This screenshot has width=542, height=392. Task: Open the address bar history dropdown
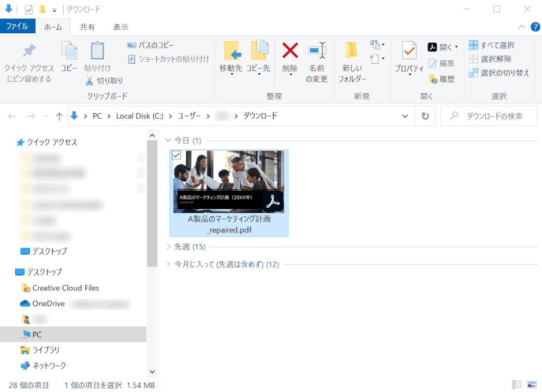pyautogui.click(x=405, y=116)
